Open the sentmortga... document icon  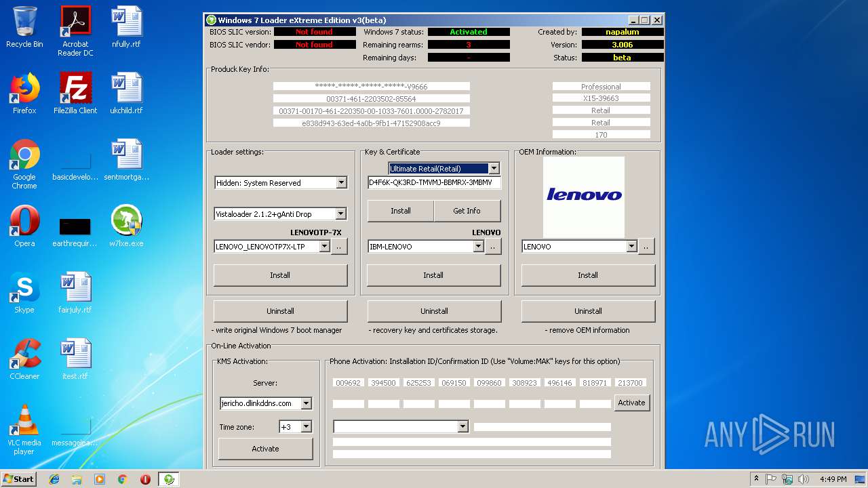(x=126, y=160)
